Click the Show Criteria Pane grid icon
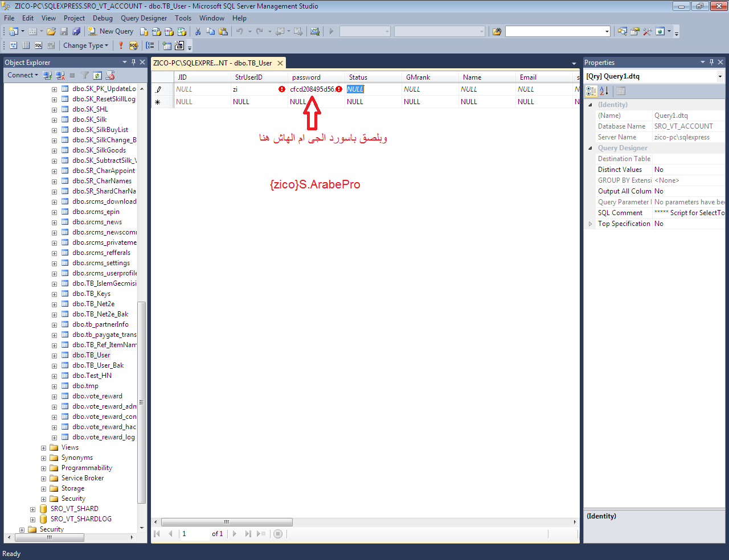The width and height of the screenshot is (729, 560). [x=26, y=46]
